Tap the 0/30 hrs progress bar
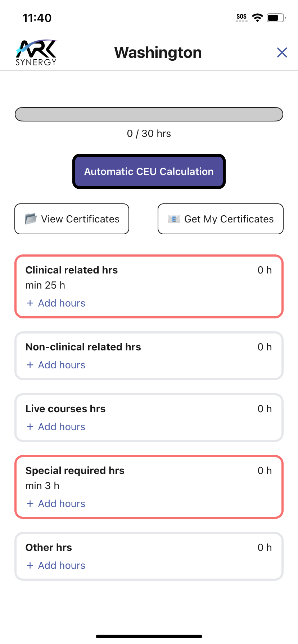Image resolution: width=298 pixels, height=644 pixels. (x=149, y=114)
